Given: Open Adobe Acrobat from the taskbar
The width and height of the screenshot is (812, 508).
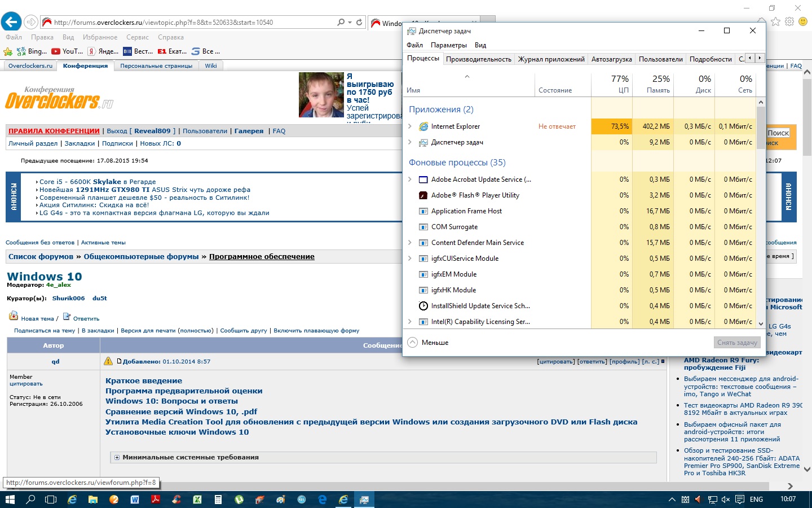Looking at the screenshot, I should (x=156, y=500).
